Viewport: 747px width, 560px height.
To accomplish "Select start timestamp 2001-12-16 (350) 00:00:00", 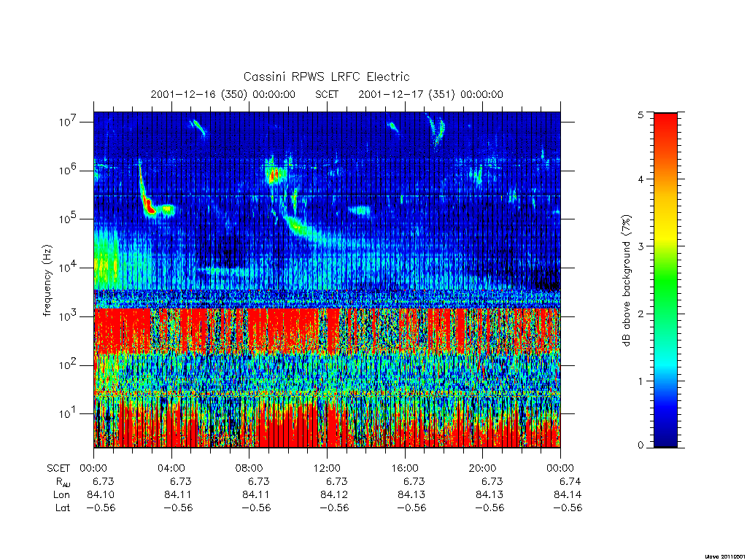I will (x=223, y=94).
